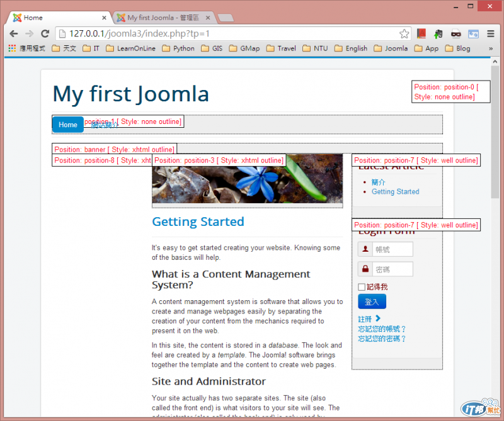The height and width of the screenshot is (421, 504).
Task: Click the user icon beside the username field
Action: tap(365, 250)
